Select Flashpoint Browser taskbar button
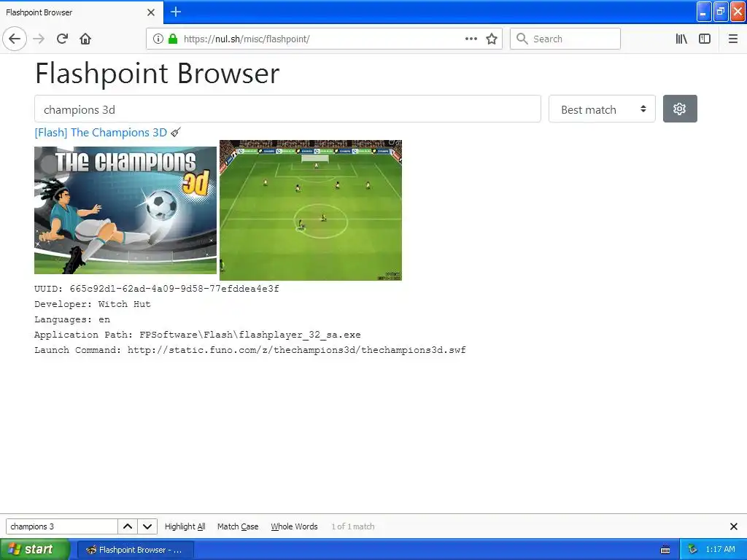 click(135, 550)
